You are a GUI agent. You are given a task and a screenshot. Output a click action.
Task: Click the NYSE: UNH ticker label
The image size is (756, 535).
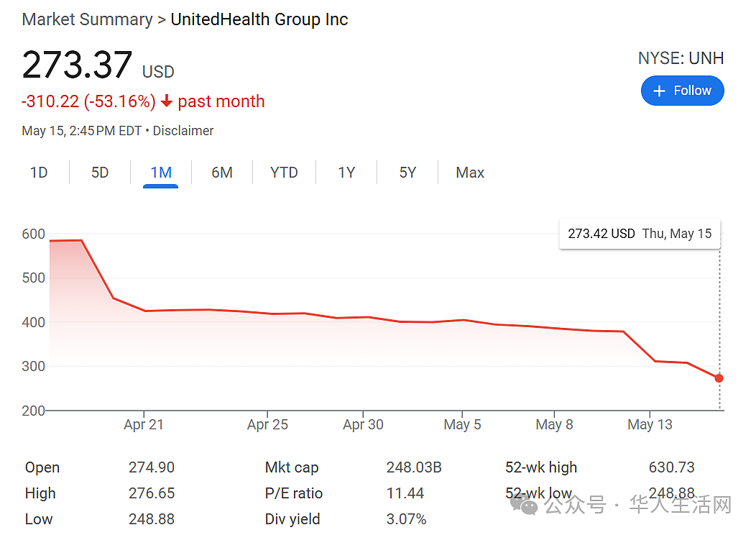pyautogui.click(x=681, y=58)
